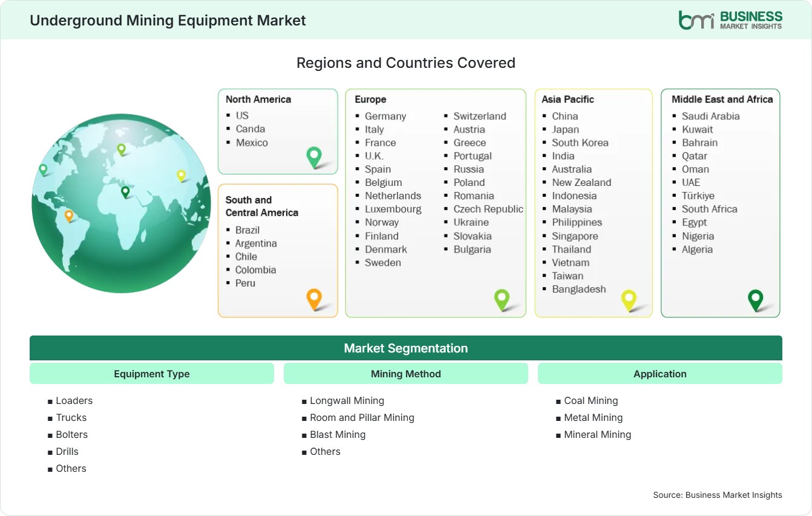Click 'Bolters' under Equipment Type
The image size is (812, 516).
point(72,435)
